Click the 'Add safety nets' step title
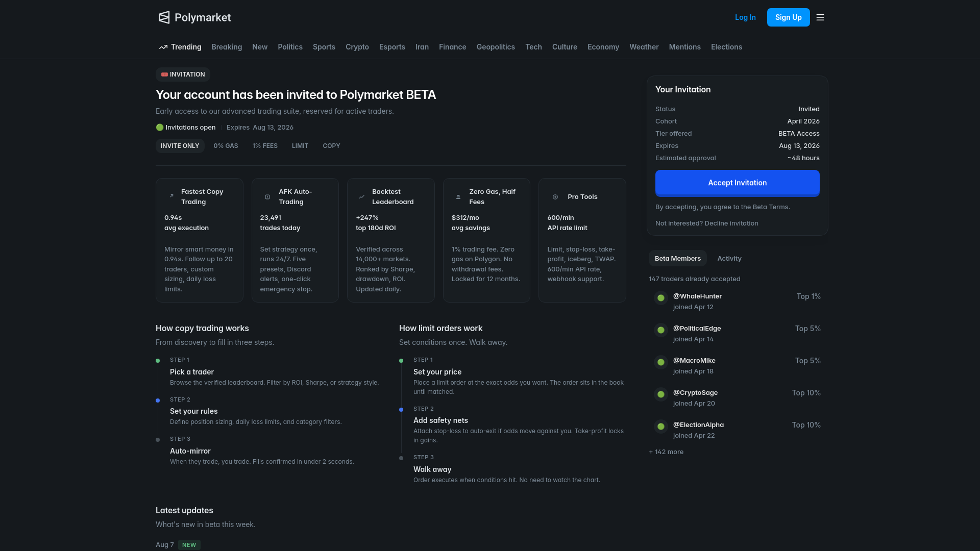This screenshot has width=980, height=551. click(x=440, y=420)
